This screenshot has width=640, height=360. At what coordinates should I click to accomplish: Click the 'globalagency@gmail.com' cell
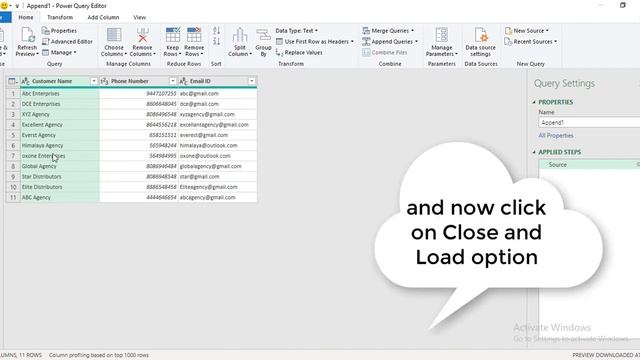click(x=218, y=166)
